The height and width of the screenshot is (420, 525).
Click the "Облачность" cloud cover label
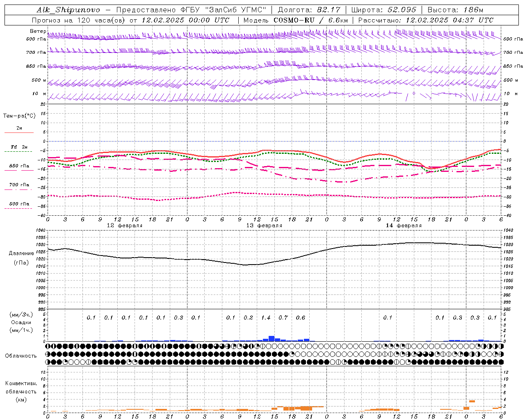[x=21, y=356]
